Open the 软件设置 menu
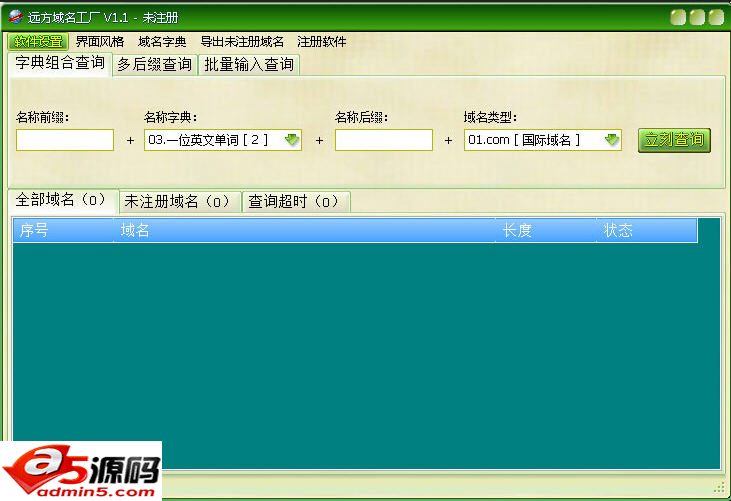The image size is (731, 501). click(38, 41)
